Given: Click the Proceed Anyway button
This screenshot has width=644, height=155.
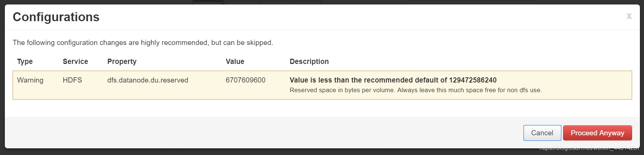Looking at the screenshot, I should point(597,133).
